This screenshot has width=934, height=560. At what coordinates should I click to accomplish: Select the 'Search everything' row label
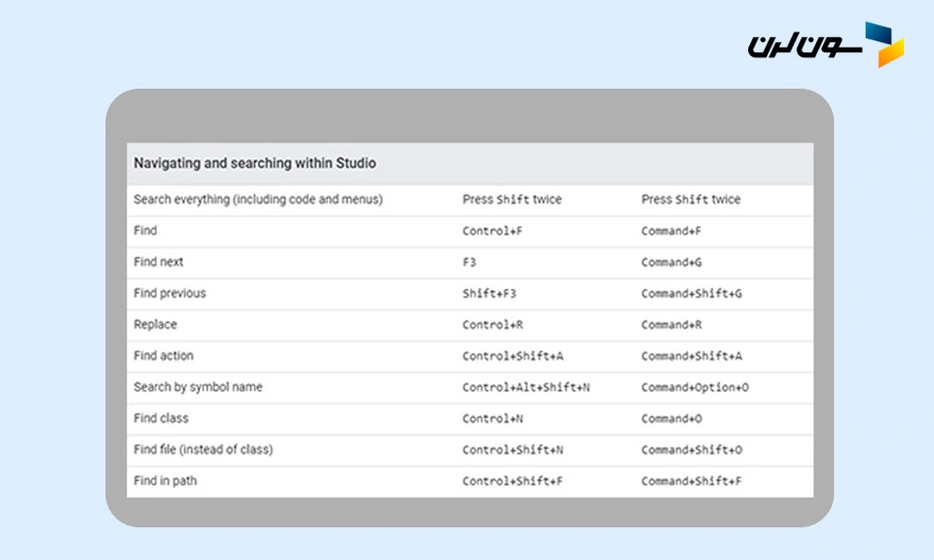[258, 200]
